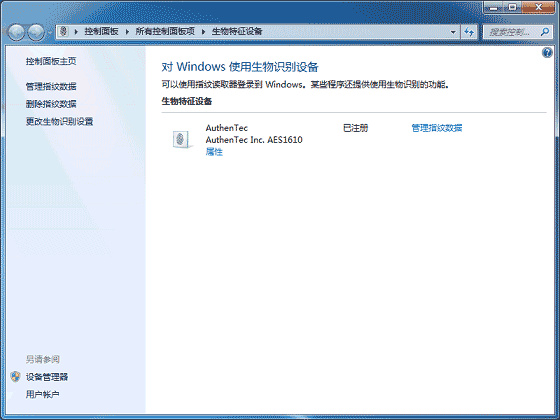Screen dimensions: 560x420
Task: Close the control panel window
Action: (538, 7)
